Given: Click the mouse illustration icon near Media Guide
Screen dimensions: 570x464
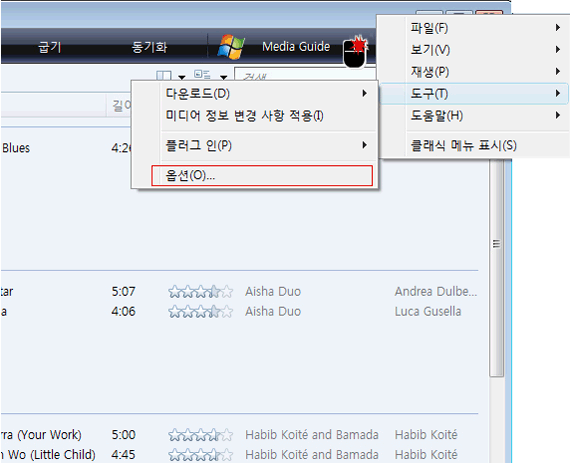Looking at the screenshot, I should (355, 52).
